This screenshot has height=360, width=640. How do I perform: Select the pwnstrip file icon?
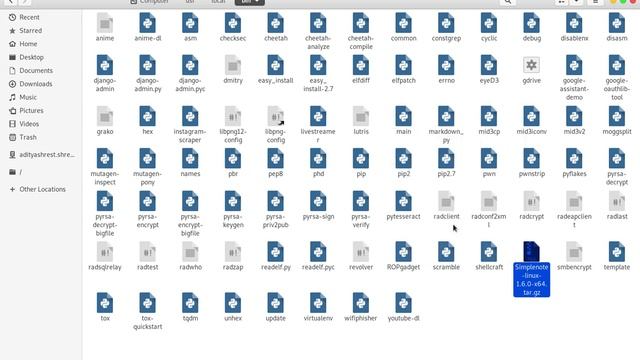click(x=531, y=158)
